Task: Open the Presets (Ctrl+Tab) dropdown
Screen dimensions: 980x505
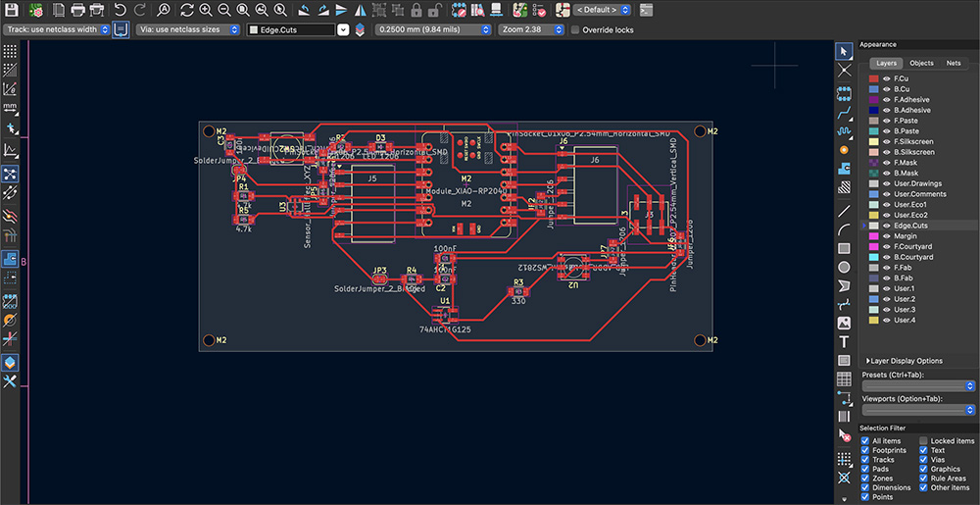Action: [918, 386]
